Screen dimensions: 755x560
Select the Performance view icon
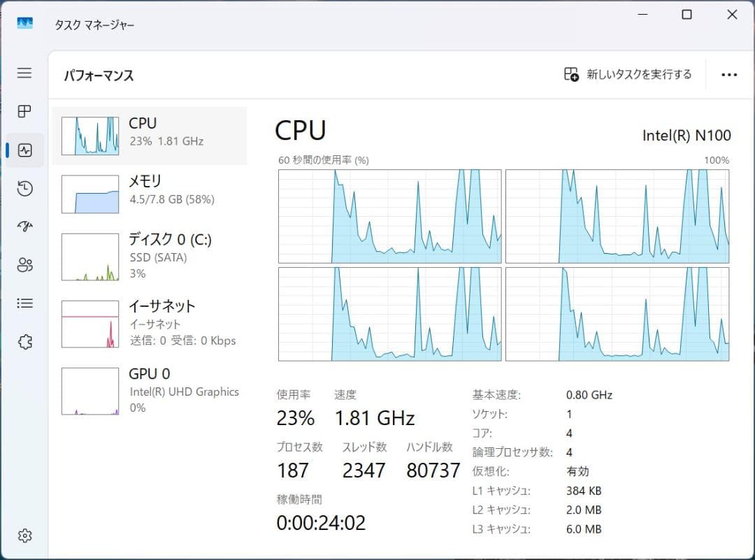pos(24,150)
